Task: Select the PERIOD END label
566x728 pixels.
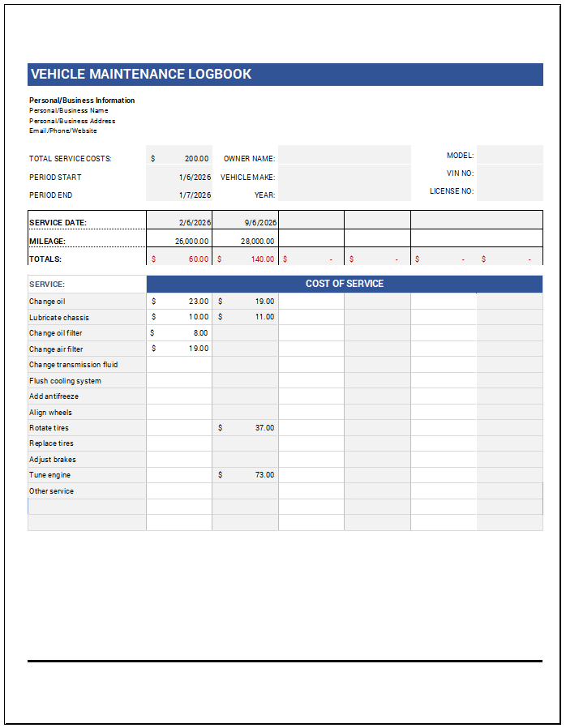Action: 50,195
